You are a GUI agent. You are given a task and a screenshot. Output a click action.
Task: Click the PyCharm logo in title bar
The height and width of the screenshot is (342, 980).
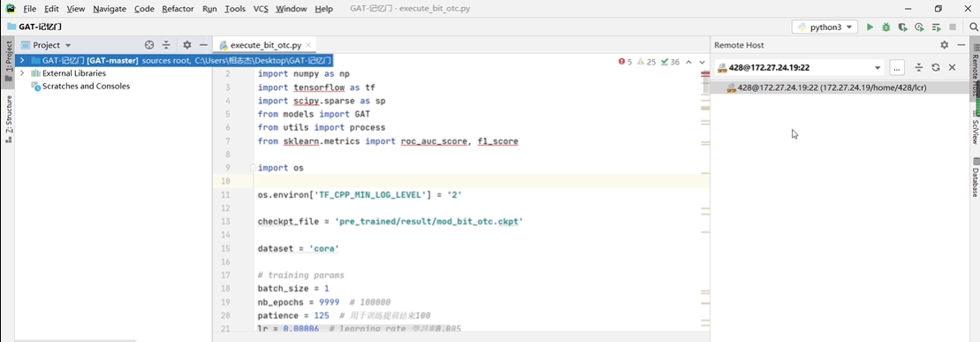[x=10, y=9]
